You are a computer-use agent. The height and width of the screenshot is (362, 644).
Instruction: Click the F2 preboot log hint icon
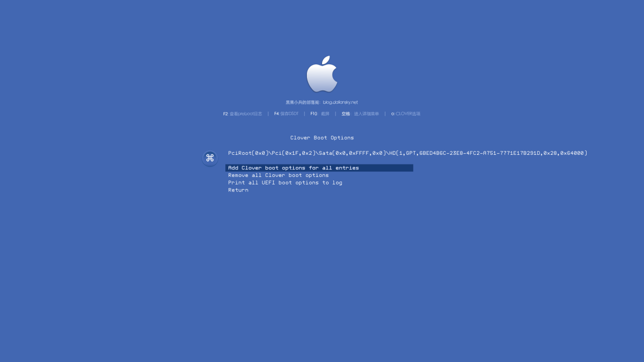(x=243, y=114)
